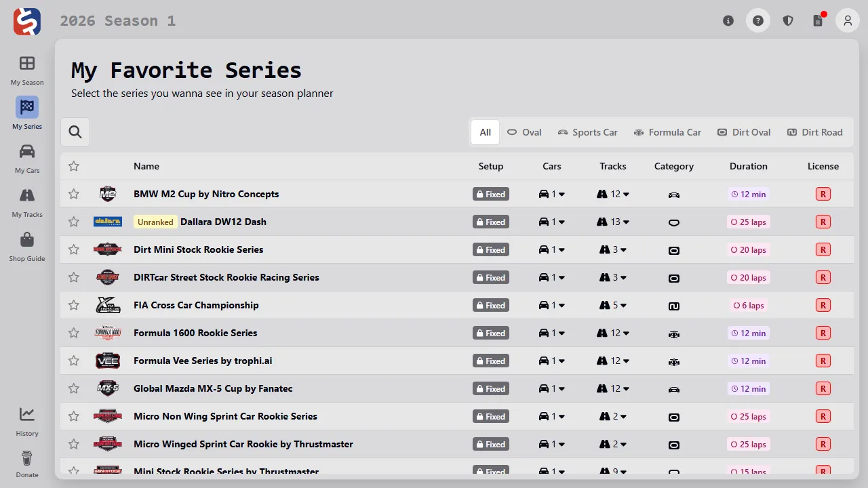
Task: Click the Duration column header
Action: click(x=748, y=166)
